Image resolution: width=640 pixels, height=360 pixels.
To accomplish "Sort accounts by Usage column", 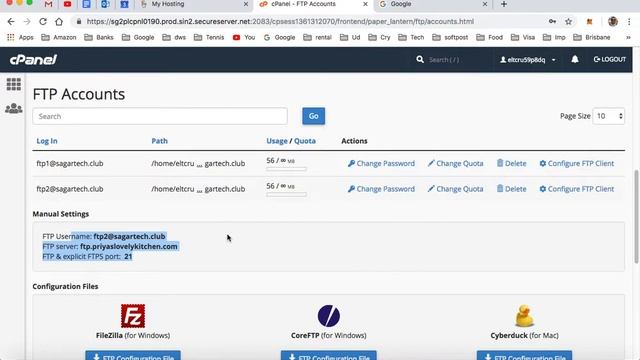I will pos(277,141).
